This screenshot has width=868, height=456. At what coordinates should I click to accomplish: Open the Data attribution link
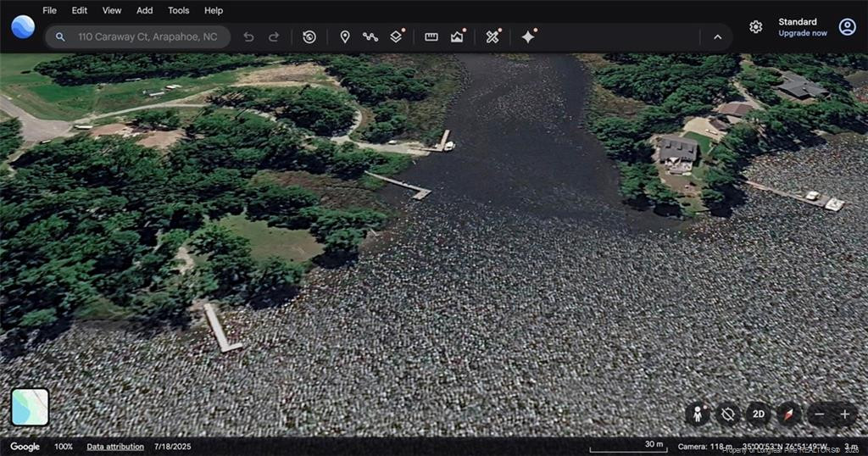pos(114,447)
